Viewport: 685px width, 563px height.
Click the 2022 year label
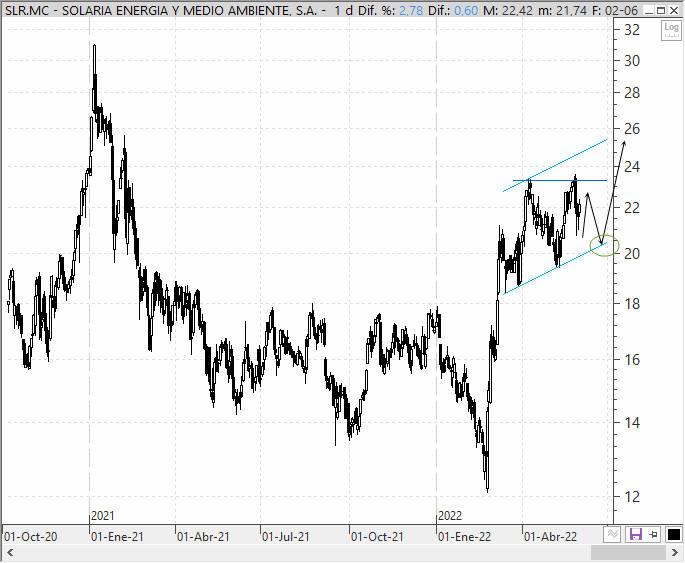point(450,516)
